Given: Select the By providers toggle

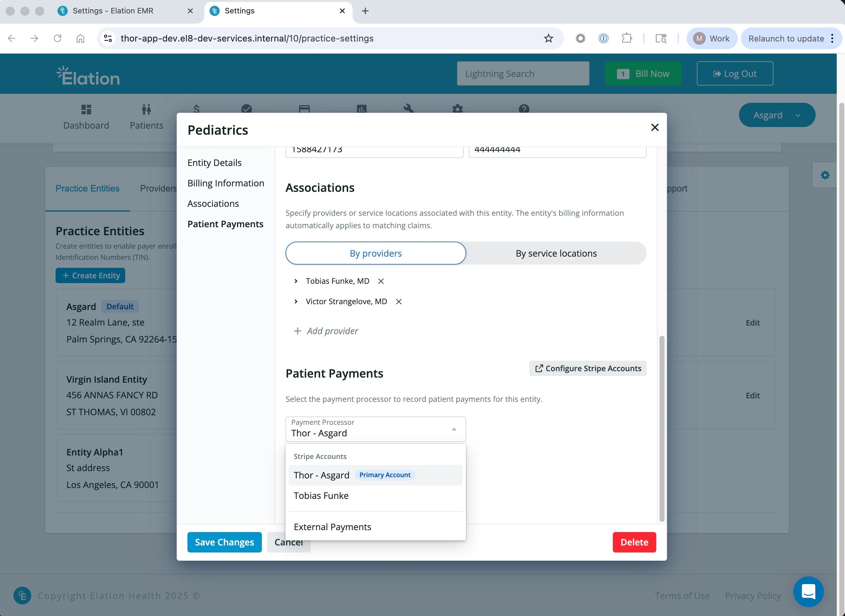Looking at the screenshot, I should pyautogui.click(x=375, y=253).
